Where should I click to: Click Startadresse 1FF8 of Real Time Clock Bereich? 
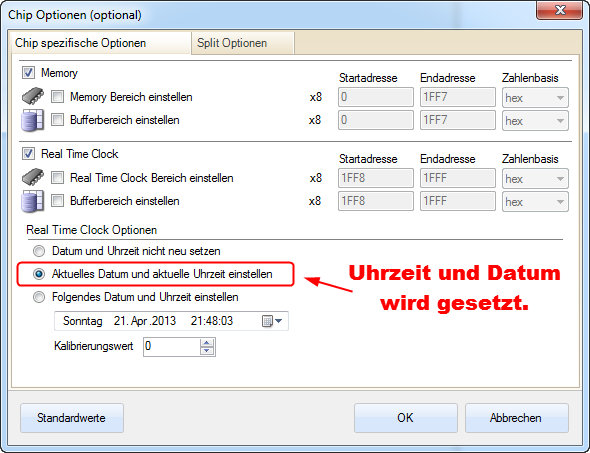(376, 178)
